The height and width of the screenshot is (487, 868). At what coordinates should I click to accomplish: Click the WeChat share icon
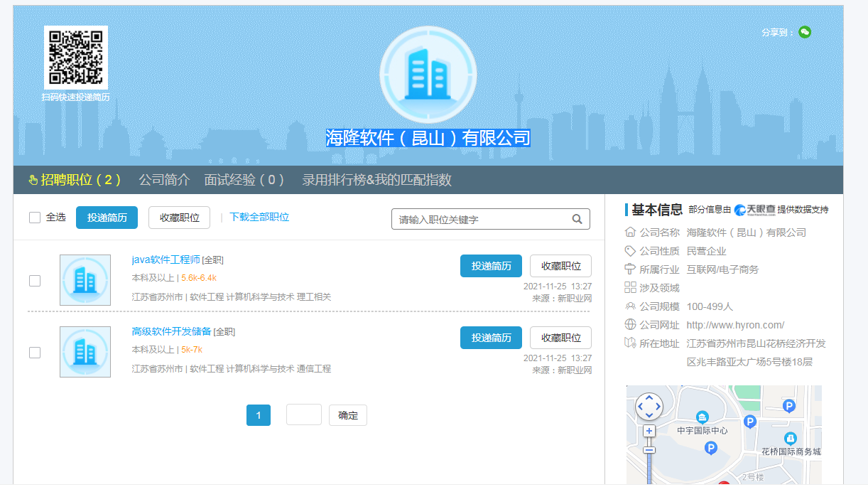pyautogui.click(x=804, y=32)
